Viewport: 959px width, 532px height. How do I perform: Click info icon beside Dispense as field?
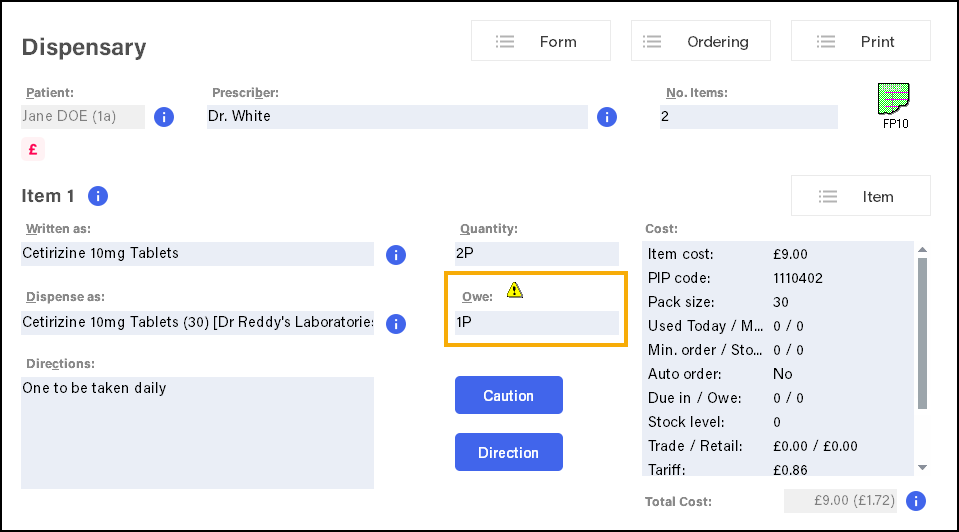click(x=396, y=323)
